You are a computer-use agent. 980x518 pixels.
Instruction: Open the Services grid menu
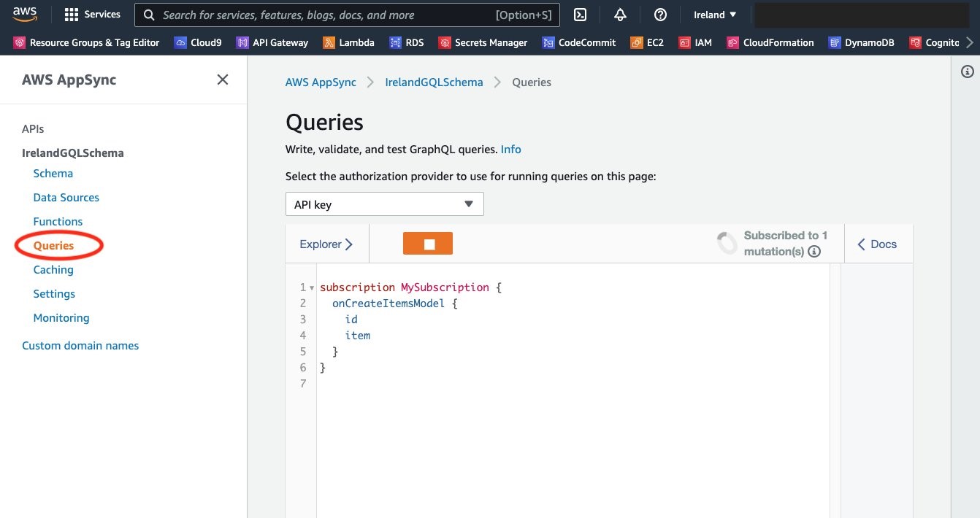pos(93,15)
